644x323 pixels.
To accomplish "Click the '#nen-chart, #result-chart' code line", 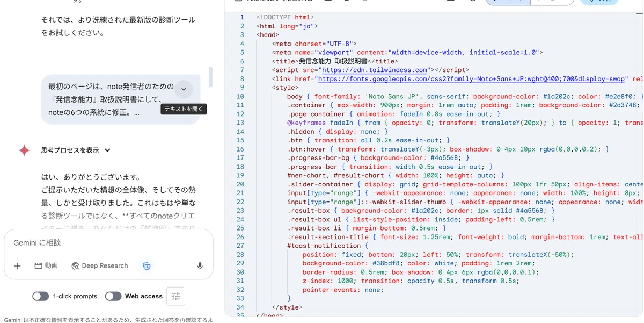I will tap(396, 175).
